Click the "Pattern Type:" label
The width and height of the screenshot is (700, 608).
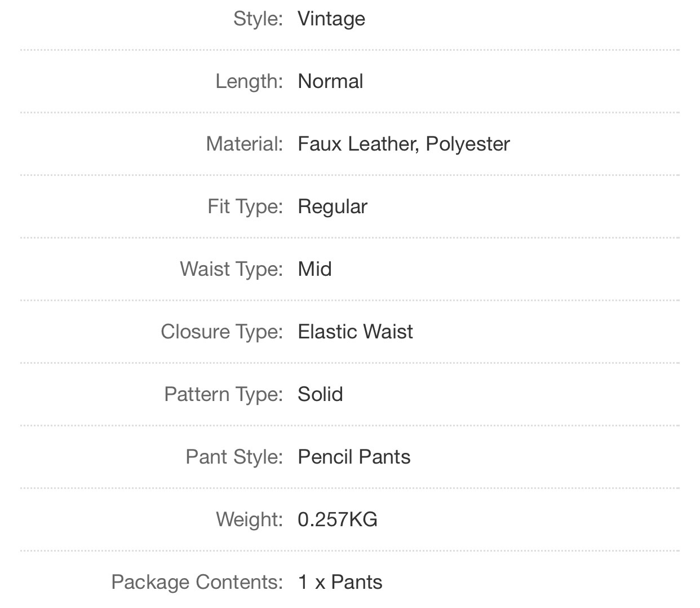(223, 394)
